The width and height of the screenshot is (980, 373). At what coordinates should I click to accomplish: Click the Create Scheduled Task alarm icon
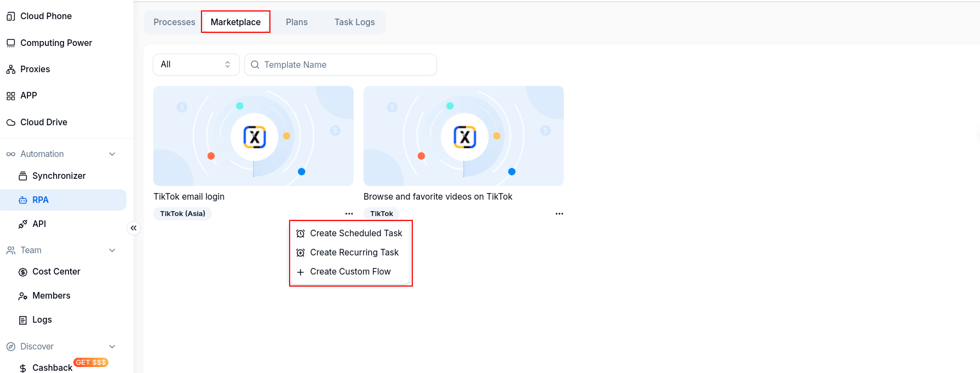tap(300, 234)
